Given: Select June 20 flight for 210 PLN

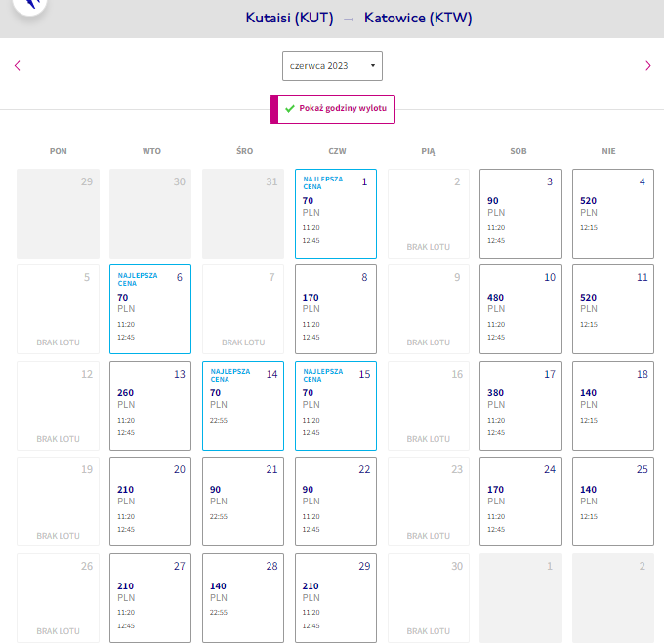Looking at the screenshot, I should [x=150, y=502].
